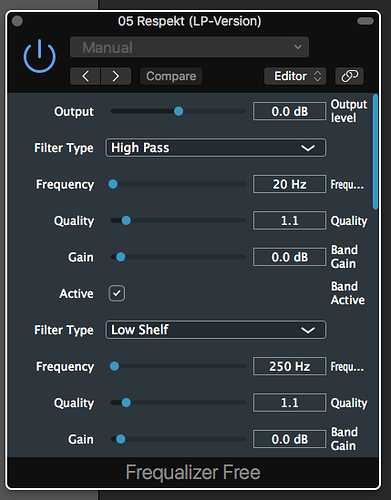Open the Editor view selector
Screen dimensions: 391x500
coord(295,76)
